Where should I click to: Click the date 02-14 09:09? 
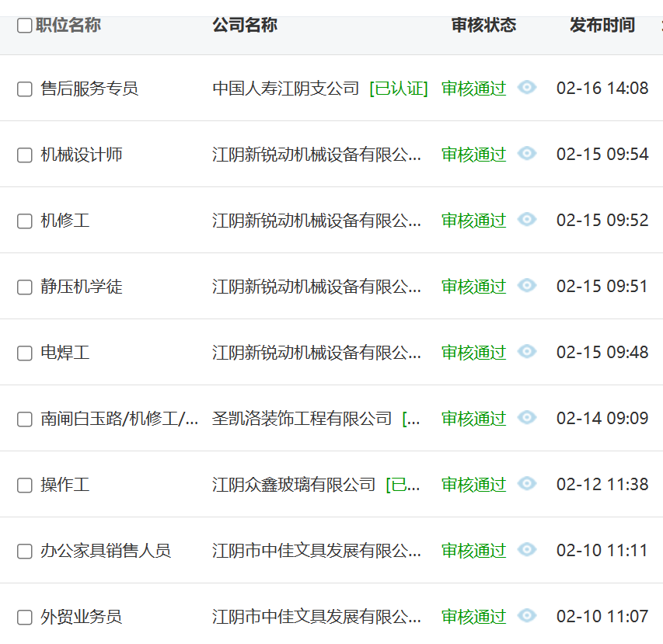pyautogui.click(x=602, y=419)
